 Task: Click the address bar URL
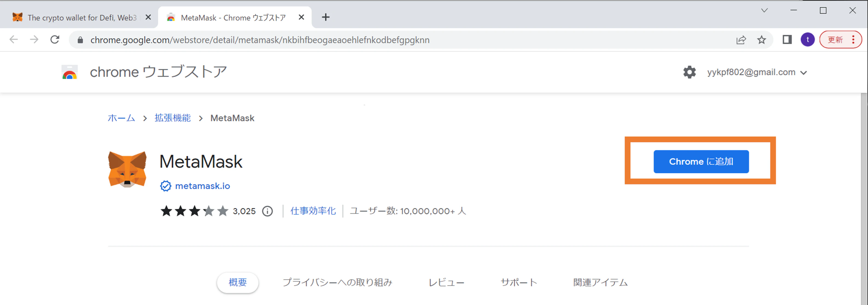(260, 40)
